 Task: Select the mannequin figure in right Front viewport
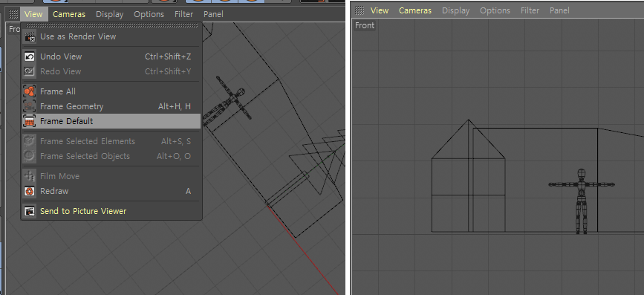coord(581,201)
